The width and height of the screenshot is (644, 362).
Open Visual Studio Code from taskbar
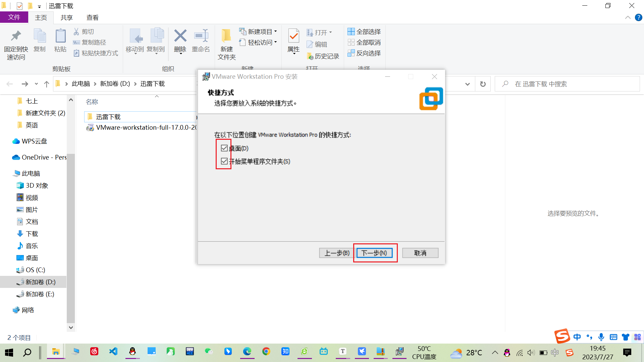tap(113, 351)
